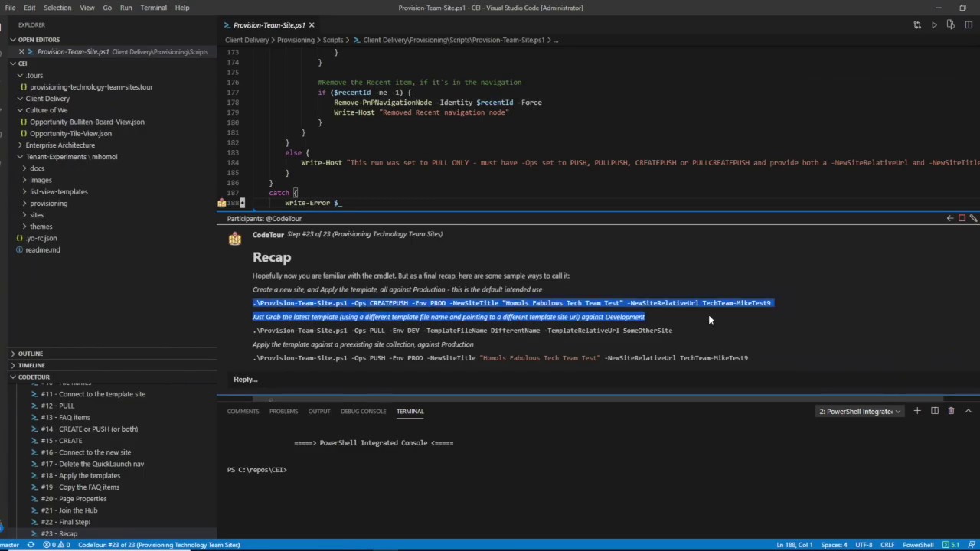This screenshot has width=980, height=551.
Task: Click Ln 188, Col 1 in status bar
Action: [795, 545]
